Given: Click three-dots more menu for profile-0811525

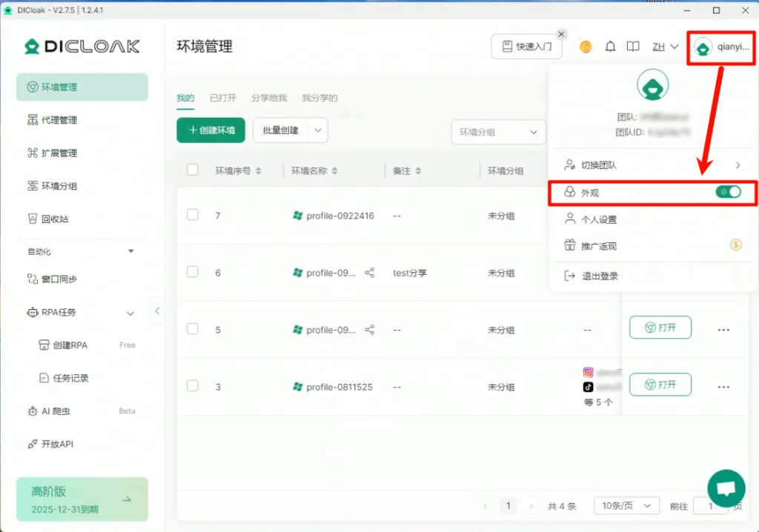Looking at the screenshot, I should click(723, 387).
